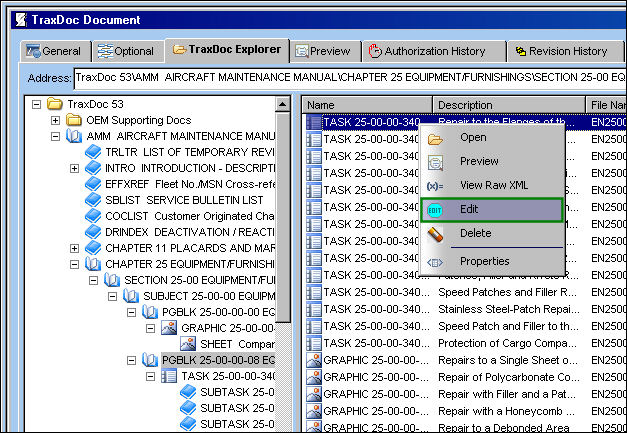The height and width of the screenshot is (433, 627).
Task: Collapse the PGBLK 25-00-00-00 node
Action: [132, 312]
